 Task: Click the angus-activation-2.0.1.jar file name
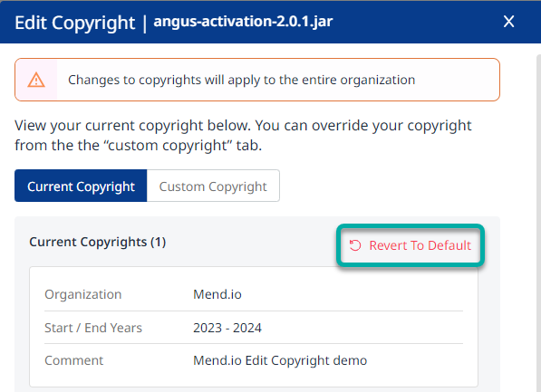243,22
